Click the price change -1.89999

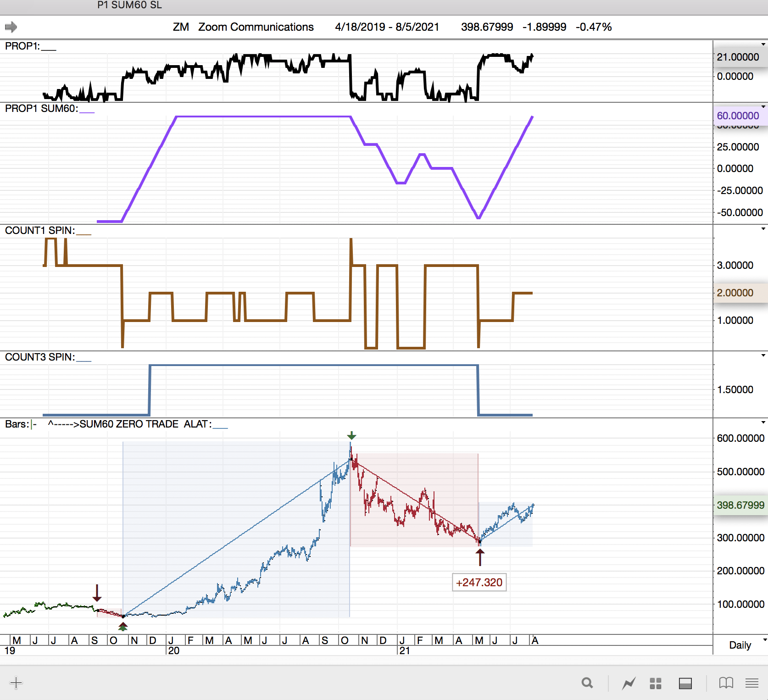pos(545,27)
